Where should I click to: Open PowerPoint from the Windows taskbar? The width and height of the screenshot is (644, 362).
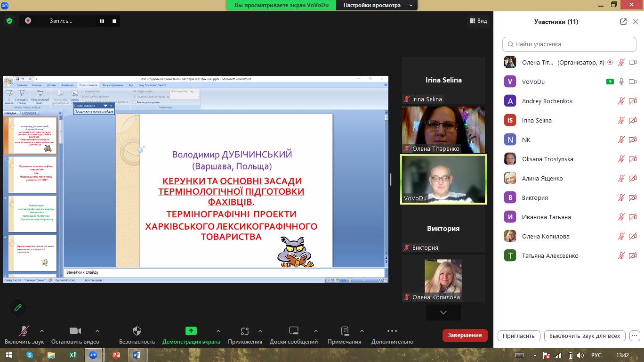(115, 355)
